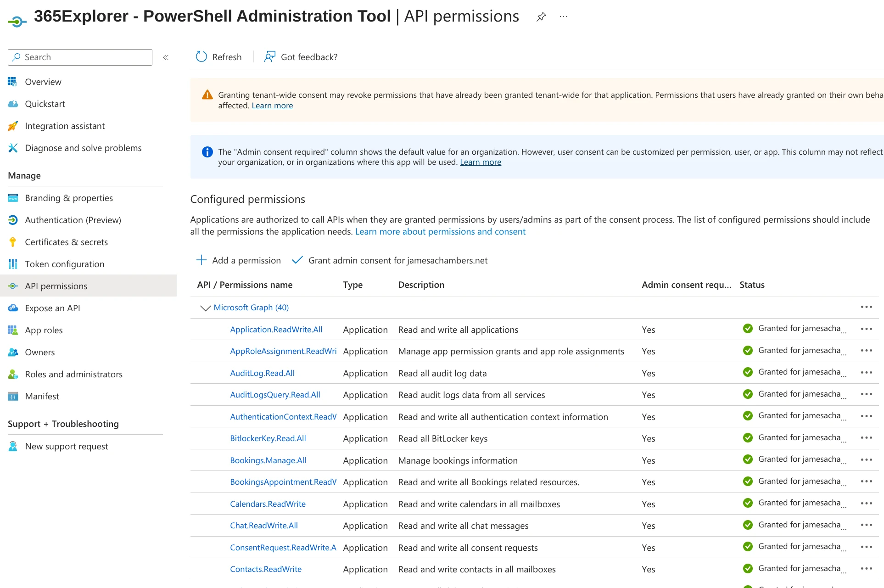The image size is (884, 588).
Task: Open Integration assistant
Action: click(65, 126)
